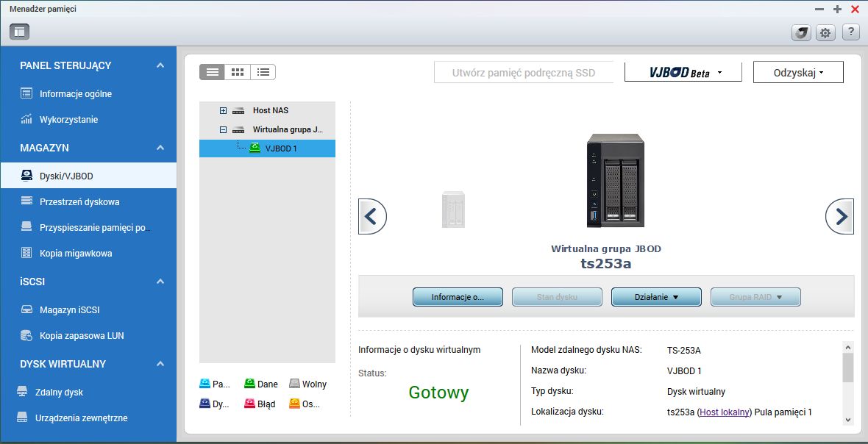
Task: Show next NAS device arrow
Action: point(840,216)
